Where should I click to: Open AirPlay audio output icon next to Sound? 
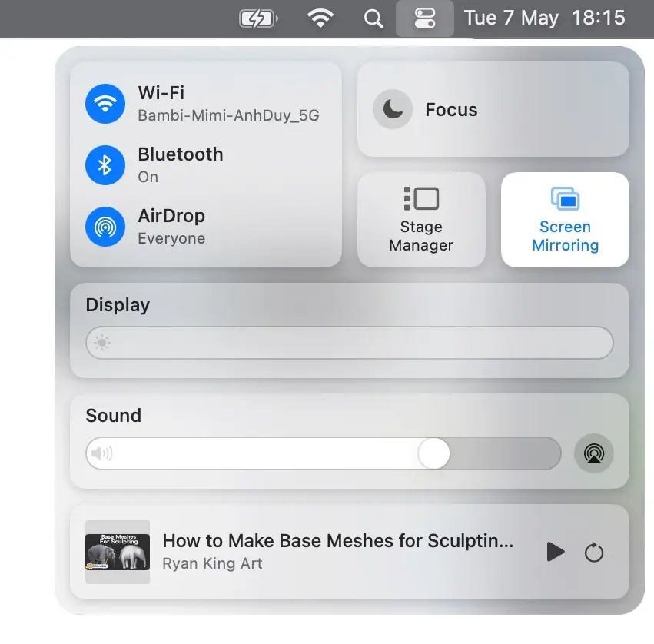click(x=593, y=453)
